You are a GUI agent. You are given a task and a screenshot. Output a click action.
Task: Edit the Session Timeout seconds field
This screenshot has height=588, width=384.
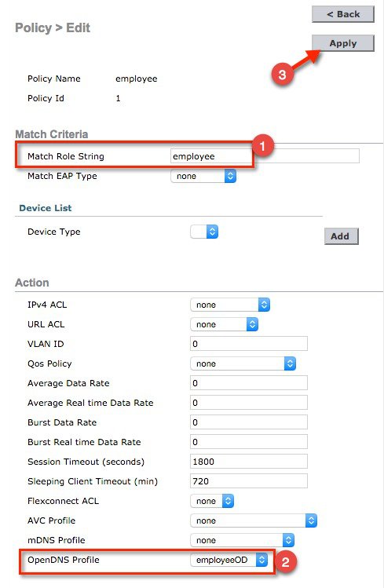249,462
